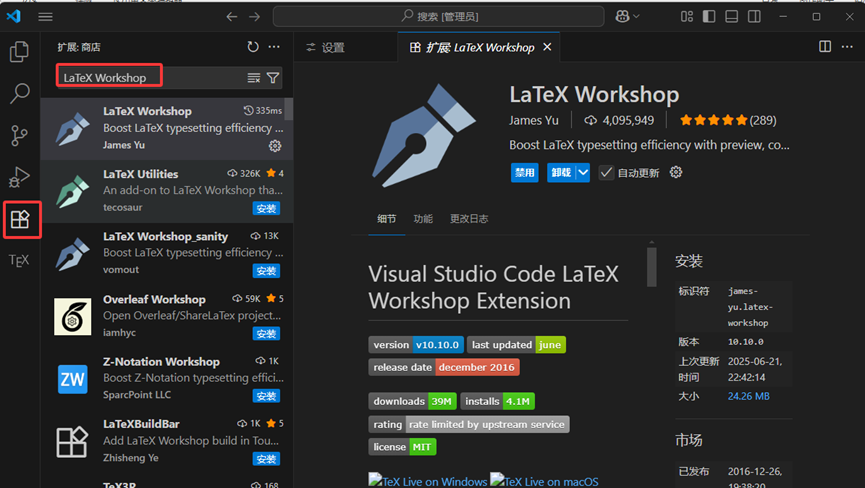Open editor more actions ellipsis
Viewport: 865px width, 488px height.
(847, 47)
